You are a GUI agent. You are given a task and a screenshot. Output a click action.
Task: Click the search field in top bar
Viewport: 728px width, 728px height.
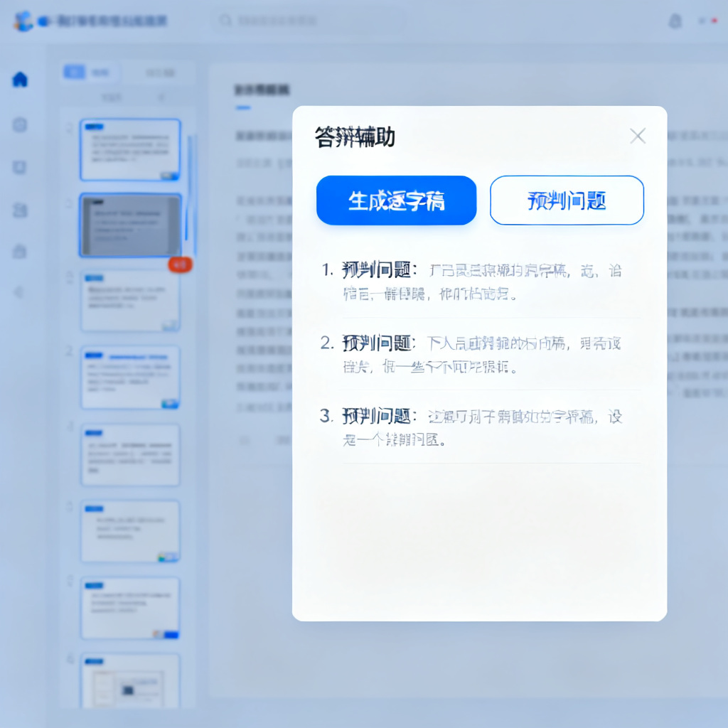(309, 21)
